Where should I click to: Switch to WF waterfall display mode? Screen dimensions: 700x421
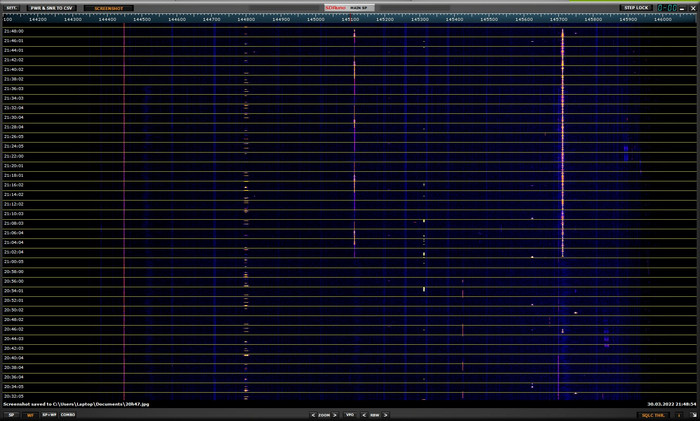[x=30, y=415]
